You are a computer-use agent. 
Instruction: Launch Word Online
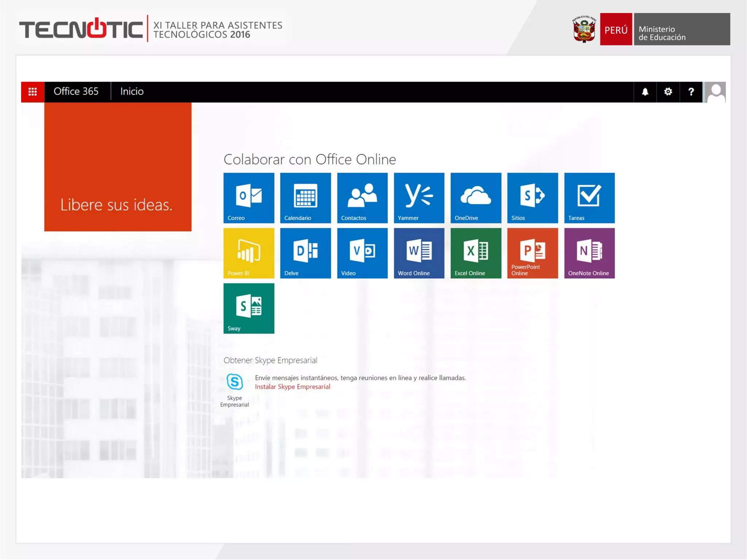point(419,253)
